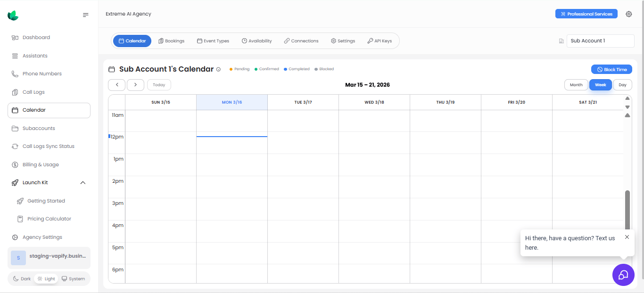Click the FRI 3/20 column header

click(517, 102)
